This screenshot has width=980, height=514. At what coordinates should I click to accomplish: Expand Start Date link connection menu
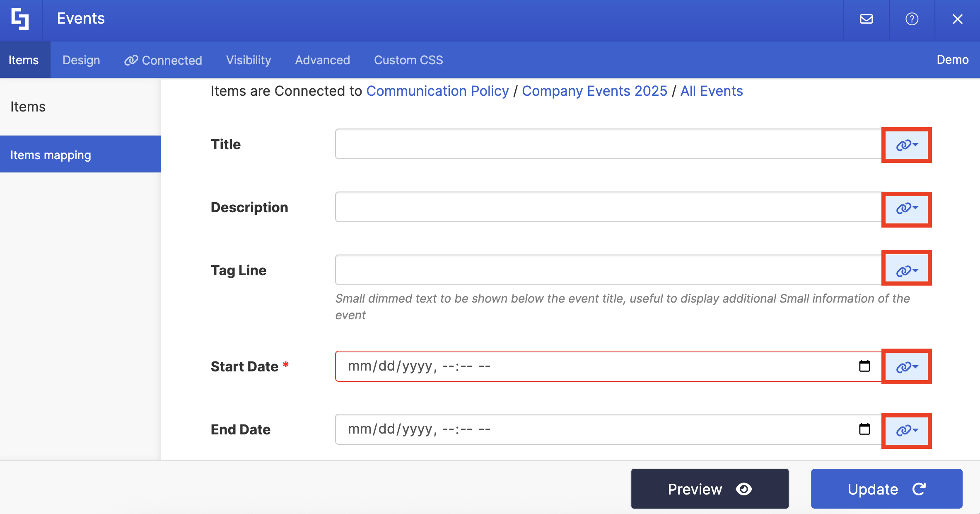point(906,367)
